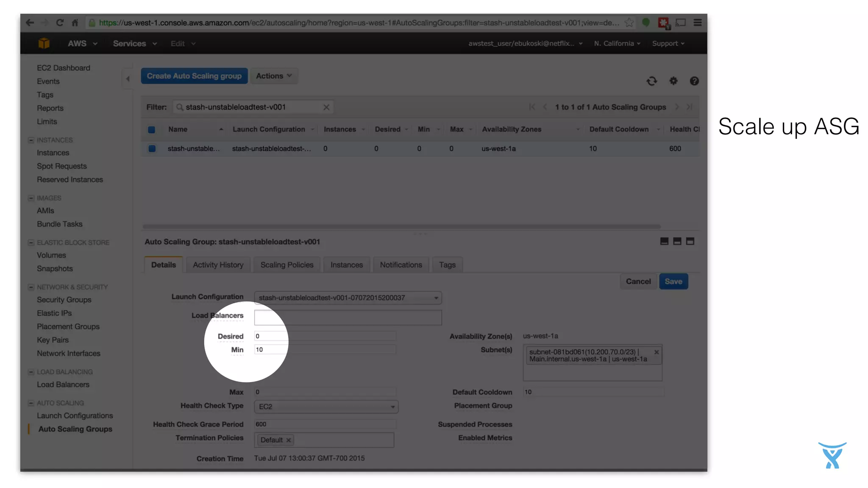Collapse the INSTANCES sidebar section
Screen dimensions: 868x488
click(x=31, y=140)
